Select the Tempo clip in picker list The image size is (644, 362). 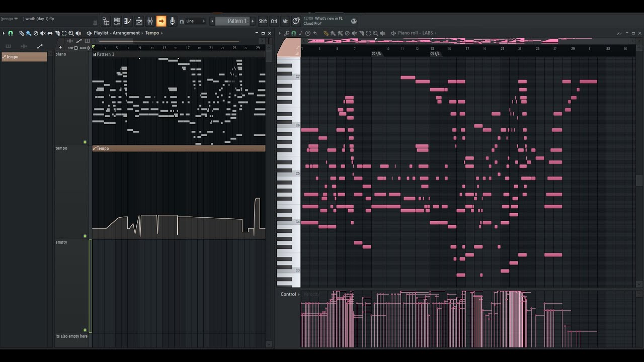(24, 57)
